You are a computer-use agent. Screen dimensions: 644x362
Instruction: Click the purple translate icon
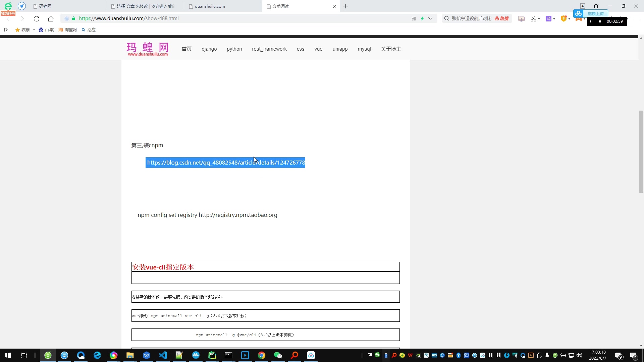click(548, 19)
